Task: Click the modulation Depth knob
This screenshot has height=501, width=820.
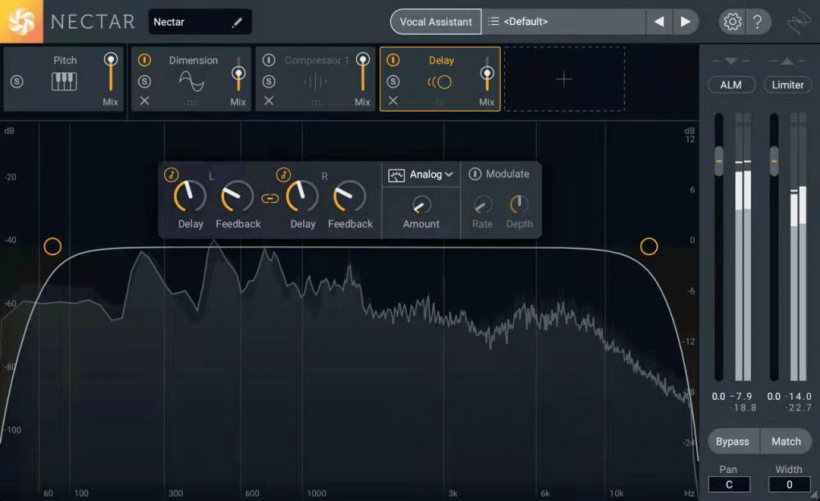Action: [519, 204]
